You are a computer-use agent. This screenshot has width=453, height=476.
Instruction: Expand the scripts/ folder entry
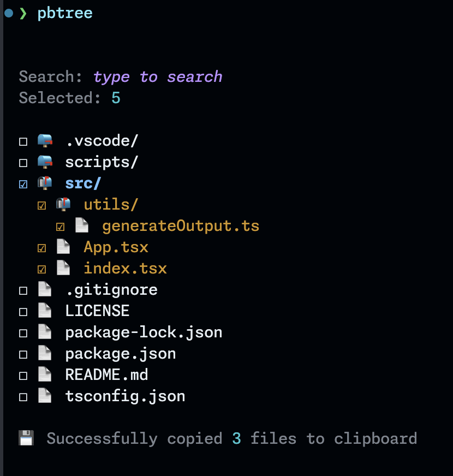tap(102, 162)
